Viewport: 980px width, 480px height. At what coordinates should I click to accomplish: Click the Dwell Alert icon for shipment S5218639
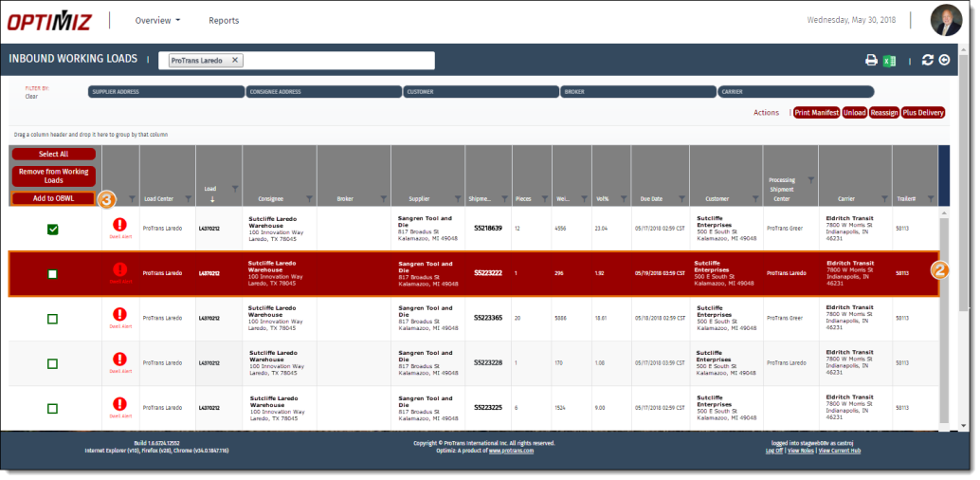point(120,225)
